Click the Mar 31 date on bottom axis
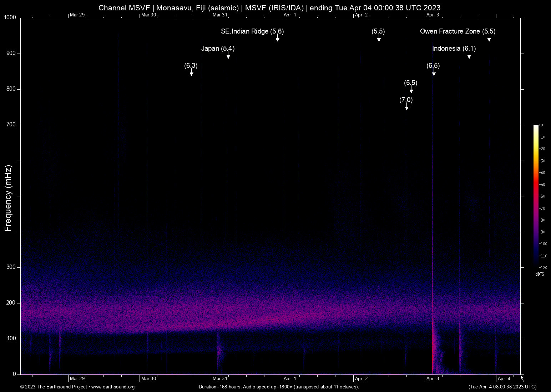This screenshot has width=551, height=392. pos(220,379)
